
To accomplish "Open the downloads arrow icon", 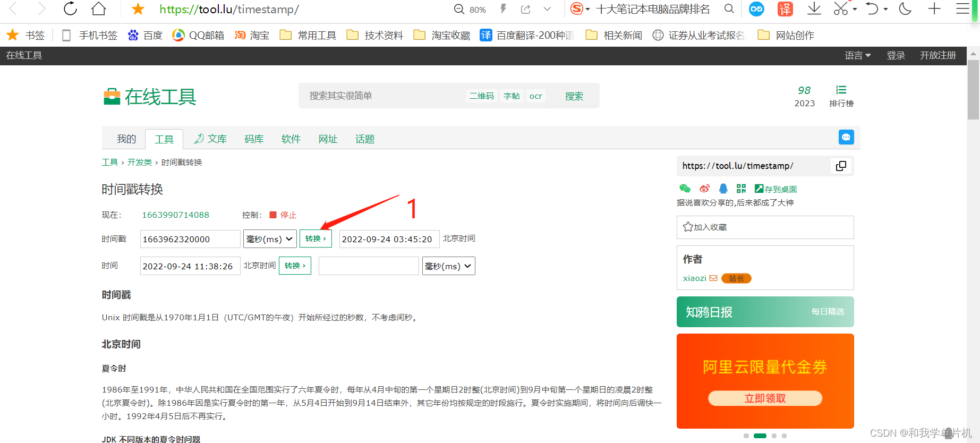I will (x=814, y=9).
